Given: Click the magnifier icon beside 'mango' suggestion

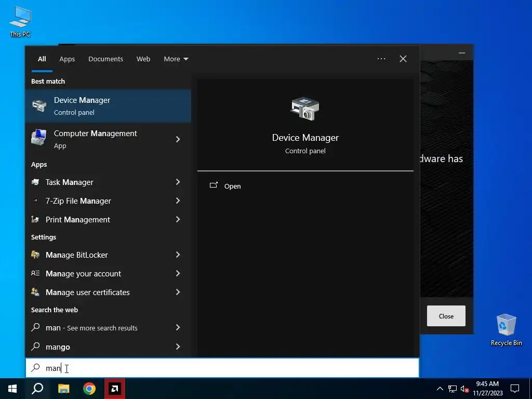Looking at the screenshot, I should coord(35,347).
